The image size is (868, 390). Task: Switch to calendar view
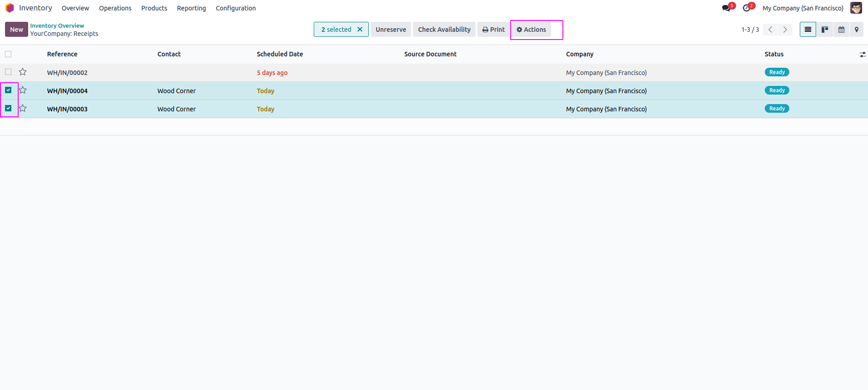[842, 30]
